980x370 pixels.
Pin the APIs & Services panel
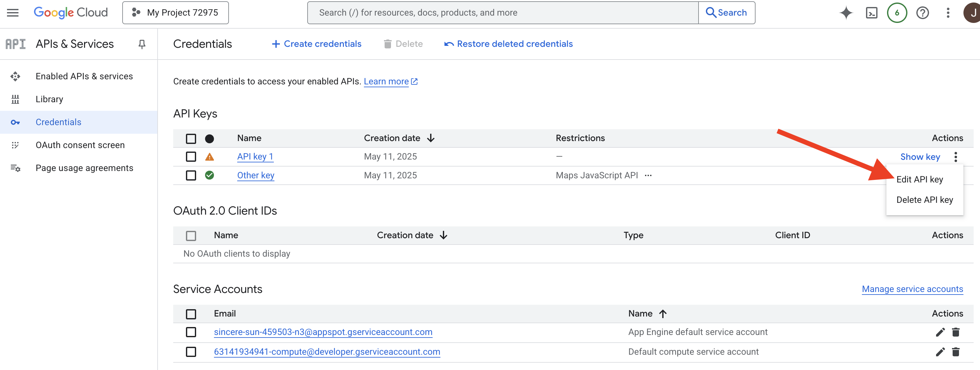[141, 44]
